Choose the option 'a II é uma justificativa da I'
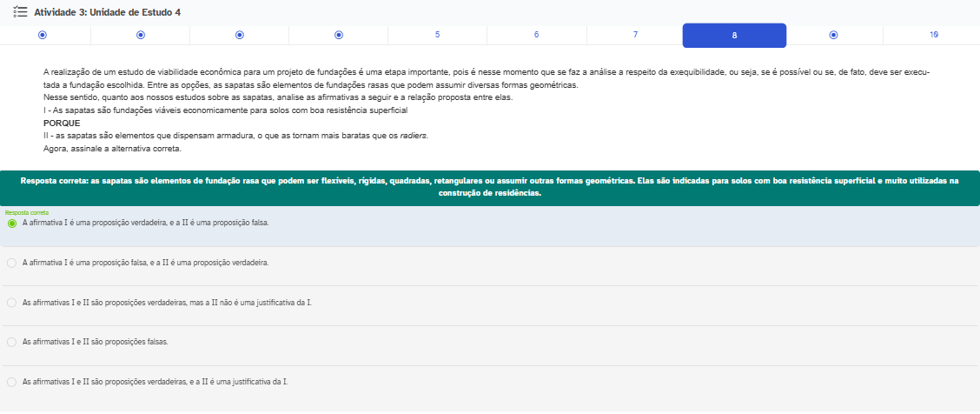980x414 pixels. pos(12,382)
